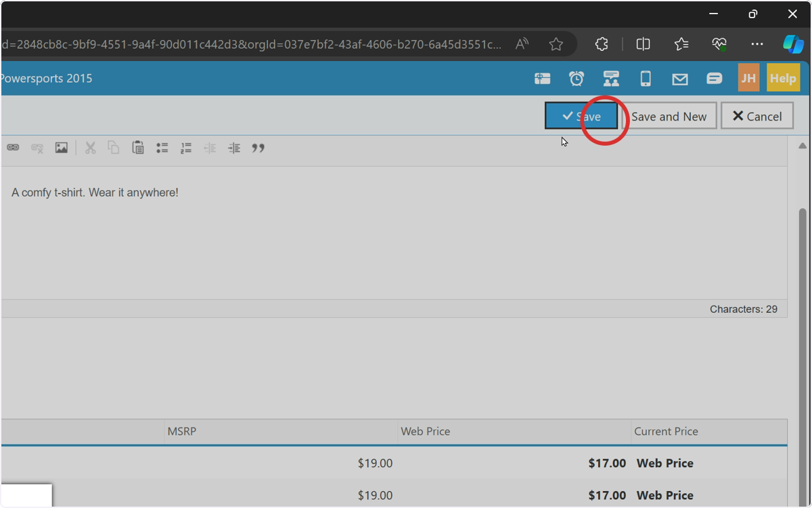Open browser split screen view
The image size is (812, 508).
coord(644,44)
